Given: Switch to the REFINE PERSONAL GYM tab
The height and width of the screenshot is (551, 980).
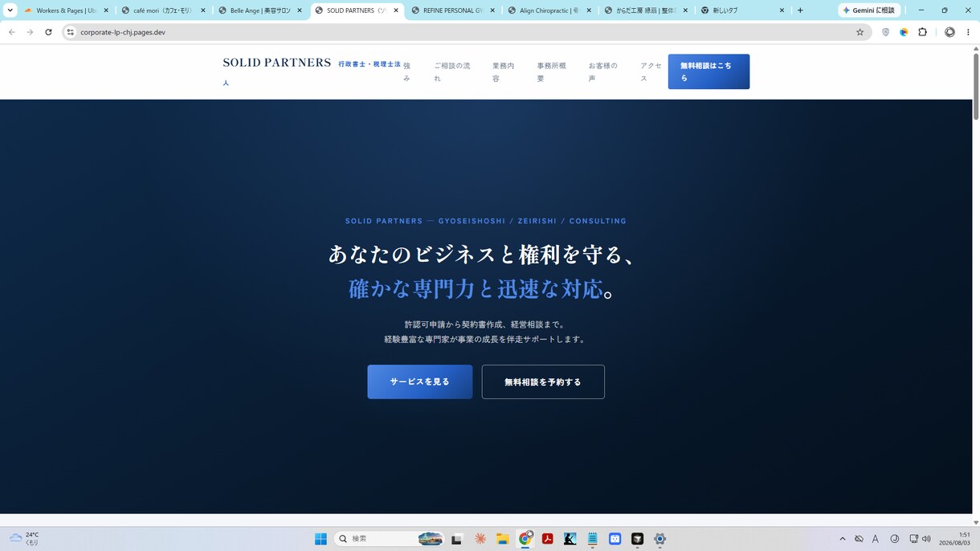Looking at the screenshot, I should 452,10.
